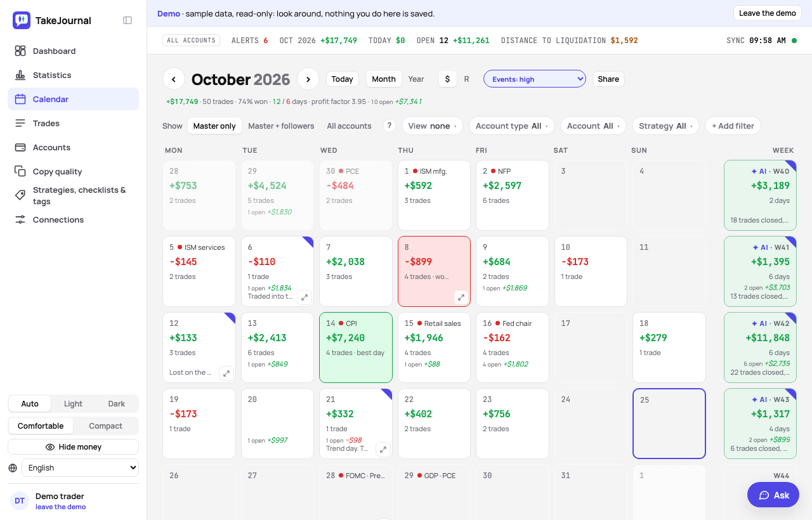Click the Today button
This screenshot has height=520, width=812.
tap(342, 79)
